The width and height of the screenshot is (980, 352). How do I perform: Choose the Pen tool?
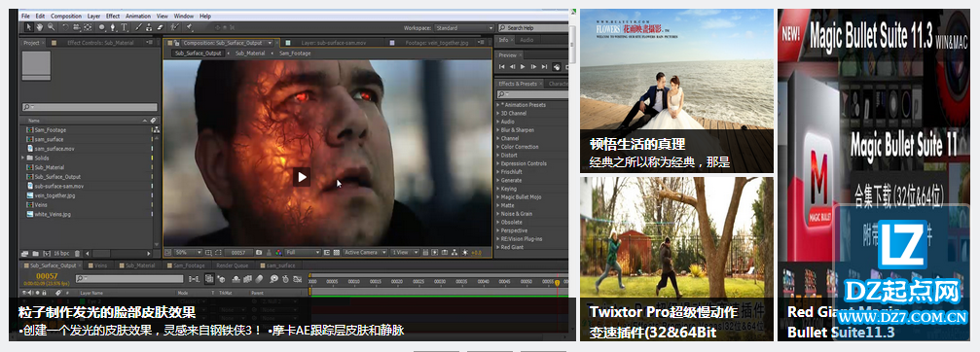(113, 27)
